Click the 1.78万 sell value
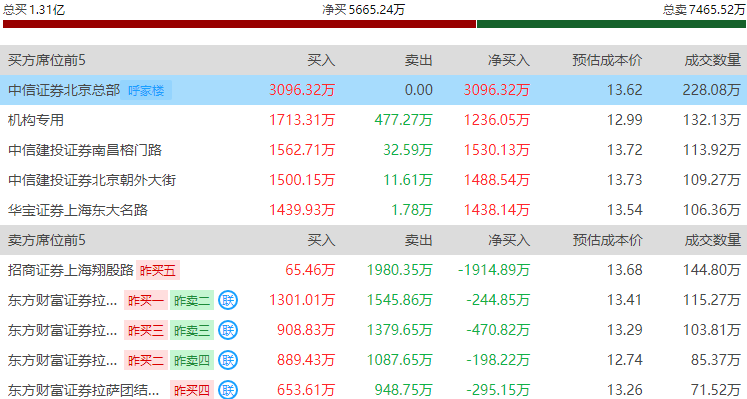Image resolution: width=747 pixels, height=399 pixels. (412, 210)
